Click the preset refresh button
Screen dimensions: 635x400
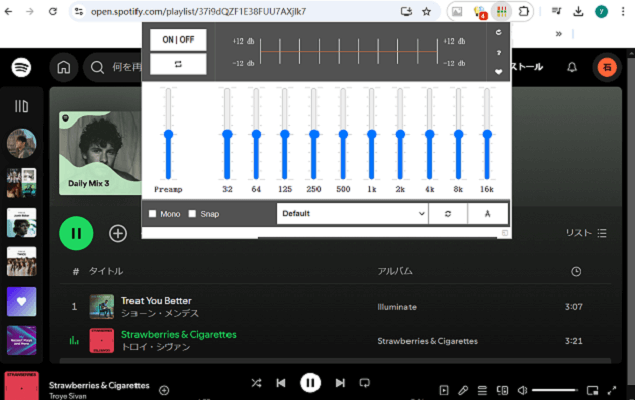[x=448, y=213]
